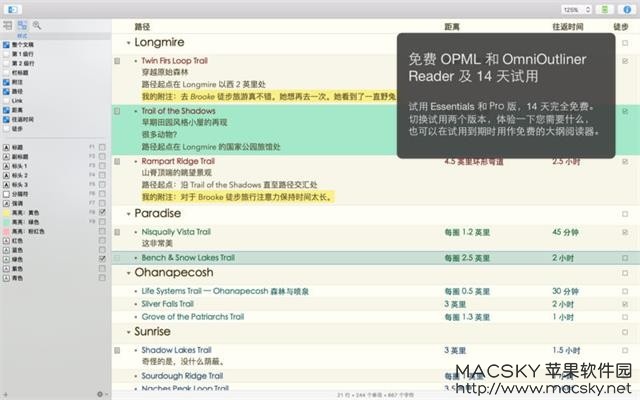Click the 青色 named style icon
Viewport: 640px width, 400px height.
pyautogui.click(x=6, y=278)
